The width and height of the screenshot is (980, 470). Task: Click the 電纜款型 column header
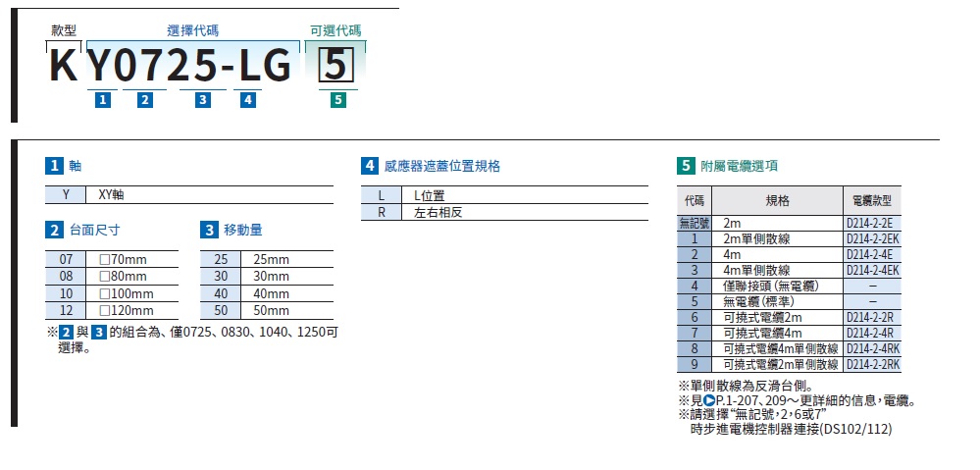[872, 200]
